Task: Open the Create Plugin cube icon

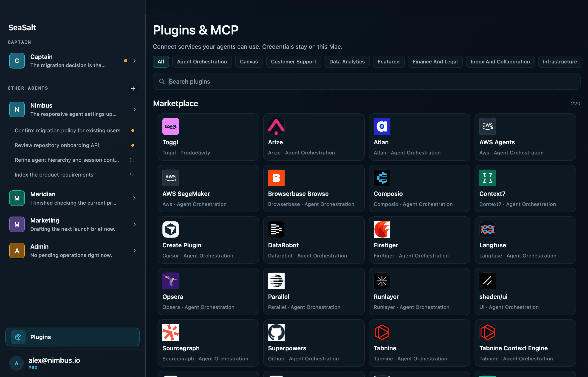Action: 170,229
